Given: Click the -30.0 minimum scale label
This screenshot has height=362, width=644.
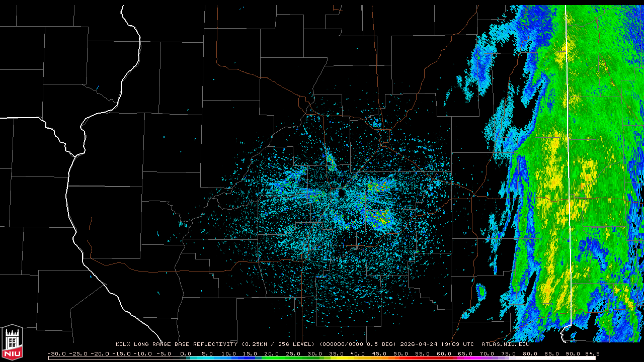Looking at the screenshot, I should pos(56,353).
